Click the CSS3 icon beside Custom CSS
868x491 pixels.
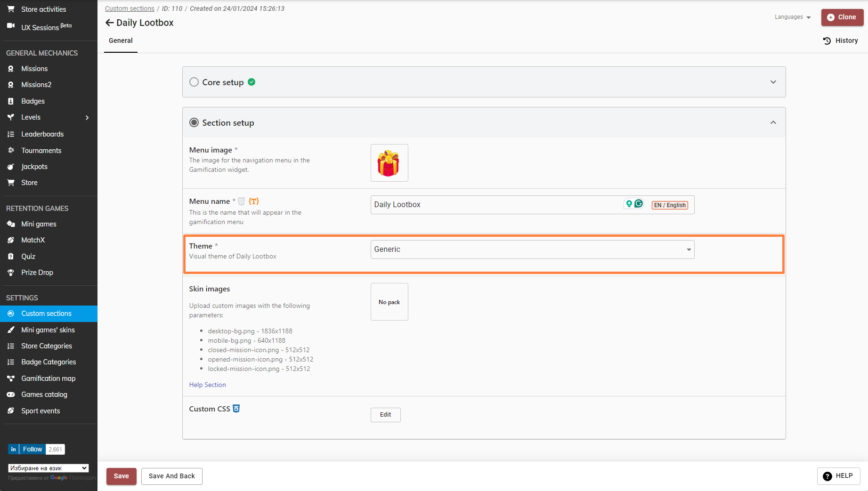coord(236,409)
